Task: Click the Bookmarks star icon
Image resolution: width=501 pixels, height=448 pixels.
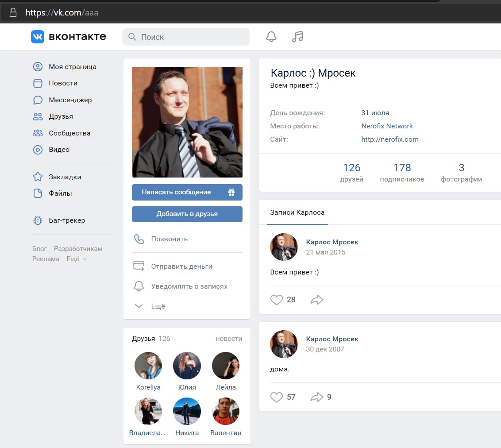Action: (38, 177)
